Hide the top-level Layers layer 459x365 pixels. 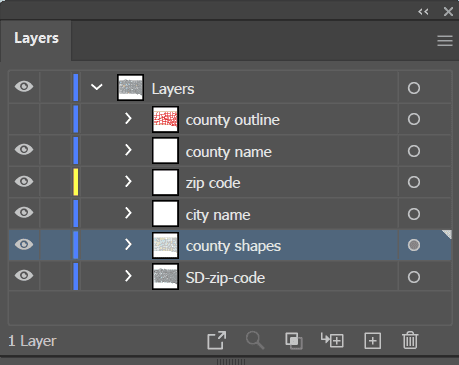point(24,87)
